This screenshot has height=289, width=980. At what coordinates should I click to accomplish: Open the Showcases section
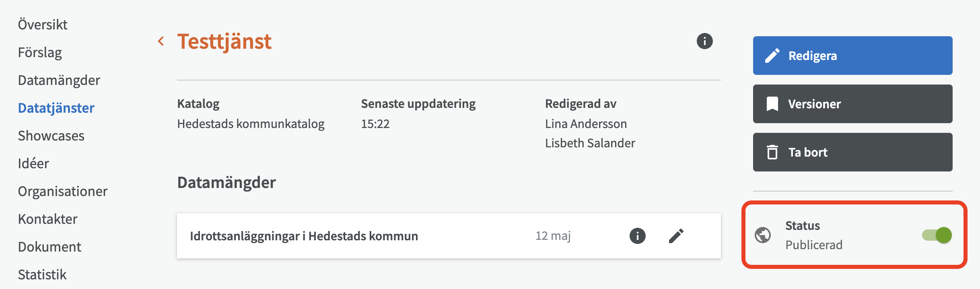51,136
